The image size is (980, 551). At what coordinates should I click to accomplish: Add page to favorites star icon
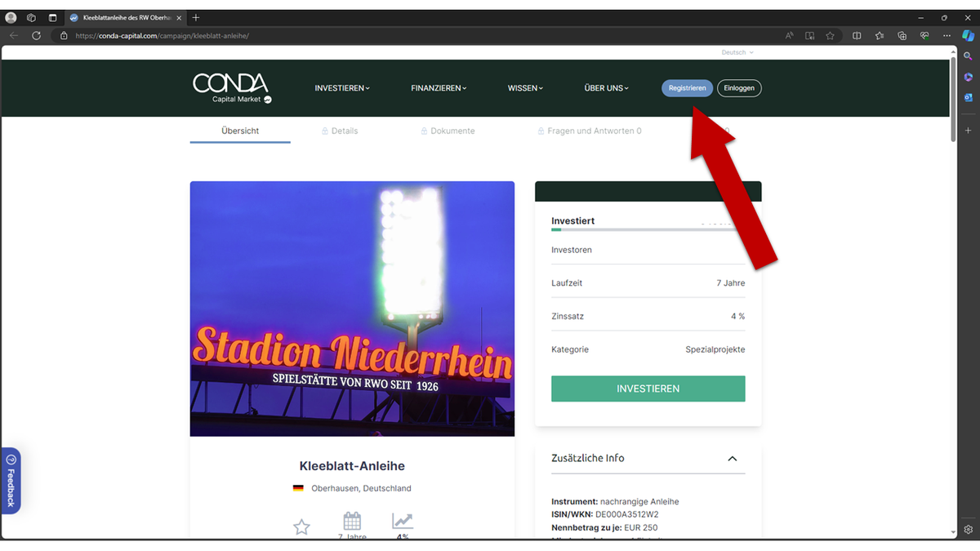tap(830, 36)
